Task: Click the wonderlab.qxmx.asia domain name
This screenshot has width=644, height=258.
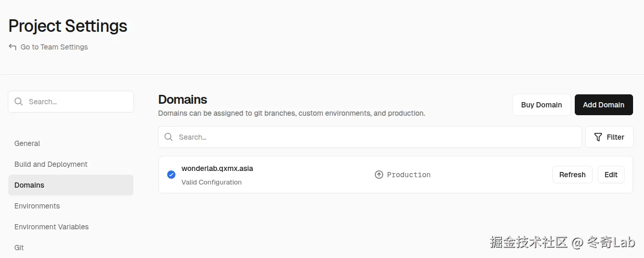Action: 217,168
